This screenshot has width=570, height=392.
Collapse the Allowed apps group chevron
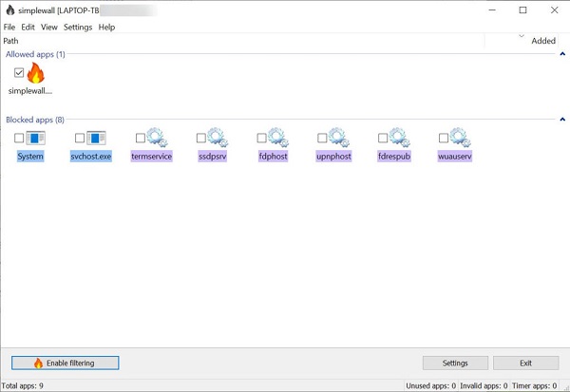[562, 54]
